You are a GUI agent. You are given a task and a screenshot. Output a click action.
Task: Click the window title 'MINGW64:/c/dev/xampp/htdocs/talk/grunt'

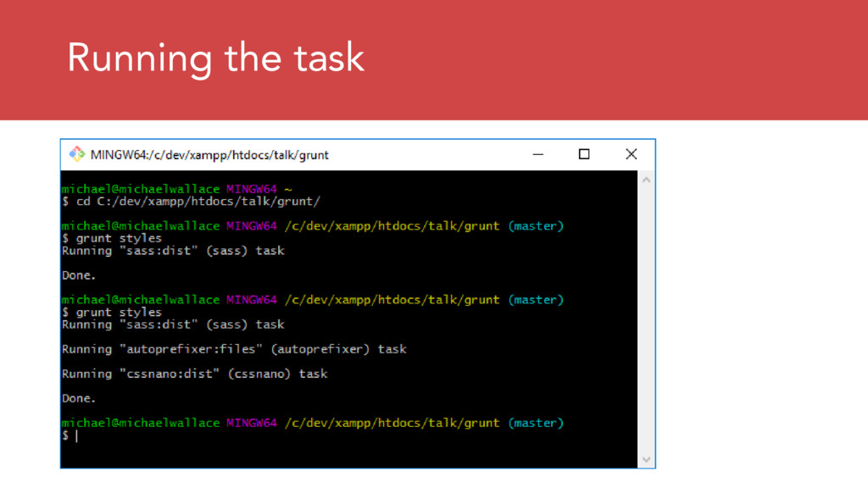tap(209, 155)
